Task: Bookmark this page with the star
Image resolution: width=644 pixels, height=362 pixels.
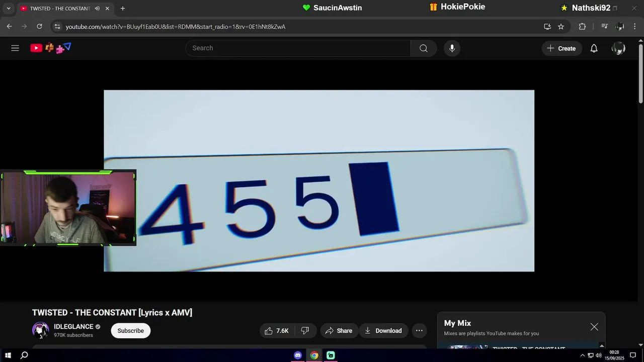Action: pyautogui.click(x=561, y=27)
